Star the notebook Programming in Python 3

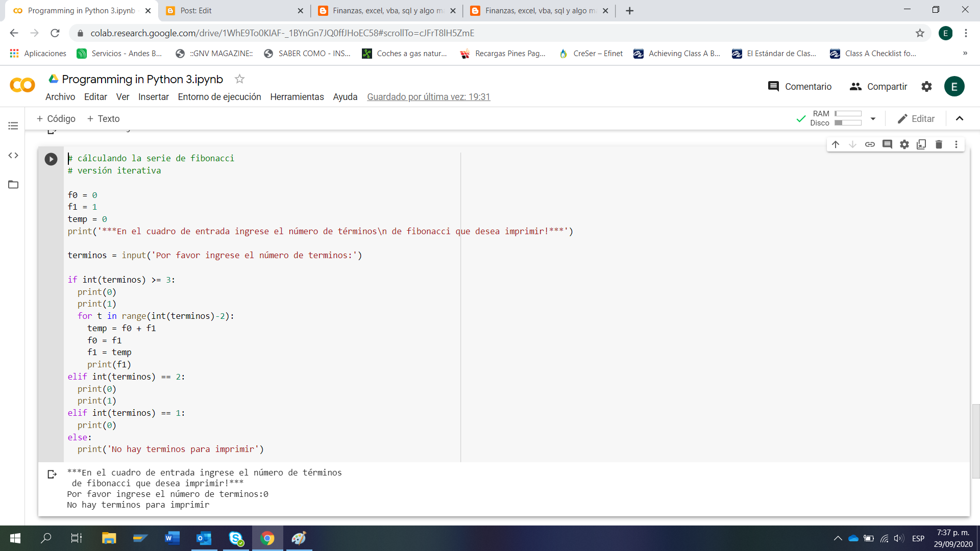pos(239,79)
